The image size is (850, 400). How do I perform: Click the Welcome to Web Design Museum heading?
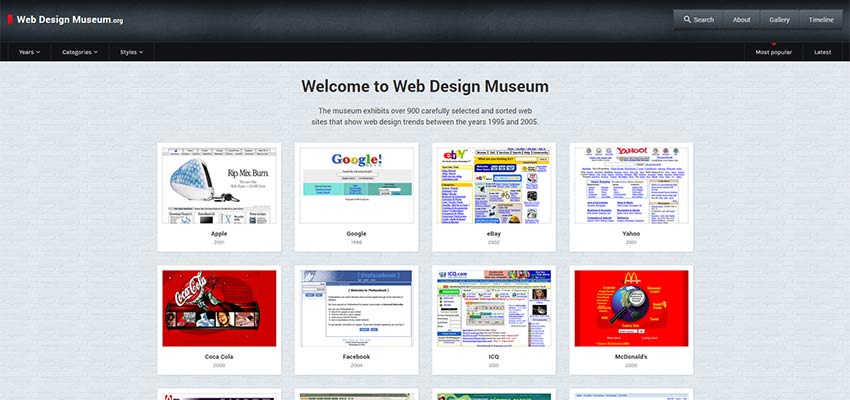pos(425,86)
